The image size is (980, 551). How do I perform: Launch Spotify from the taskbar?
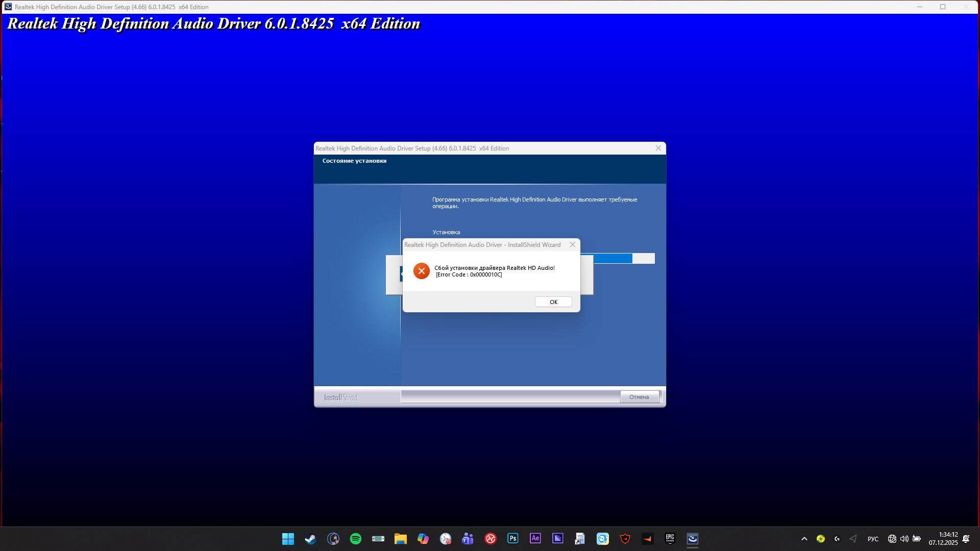point(355,539)
